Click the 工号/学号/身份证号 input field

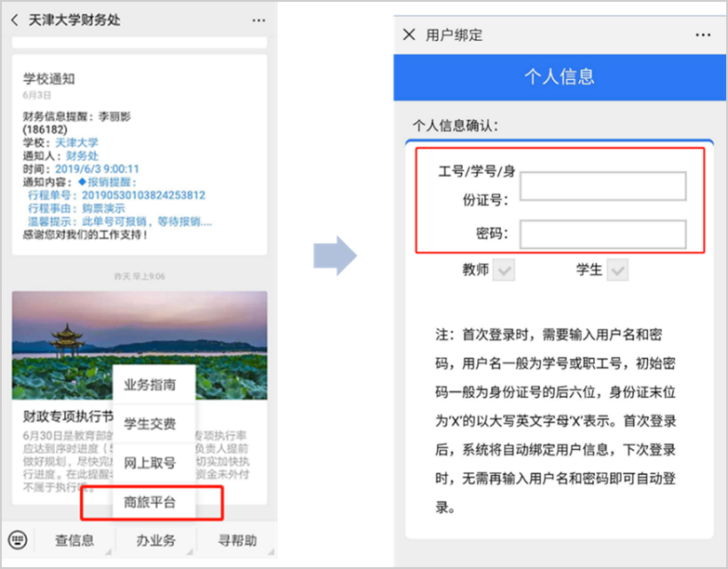(x=602, y=186)
